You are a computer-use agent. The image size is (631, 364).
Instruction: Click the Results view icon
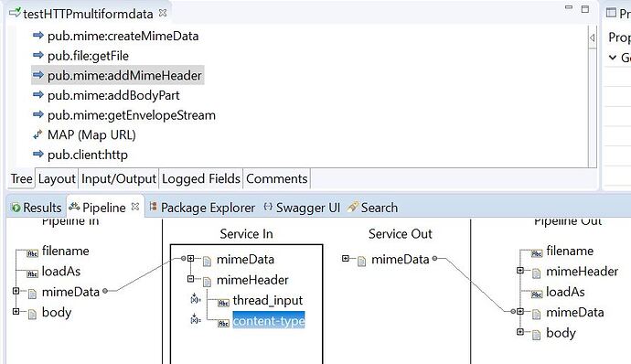point(16,208)
